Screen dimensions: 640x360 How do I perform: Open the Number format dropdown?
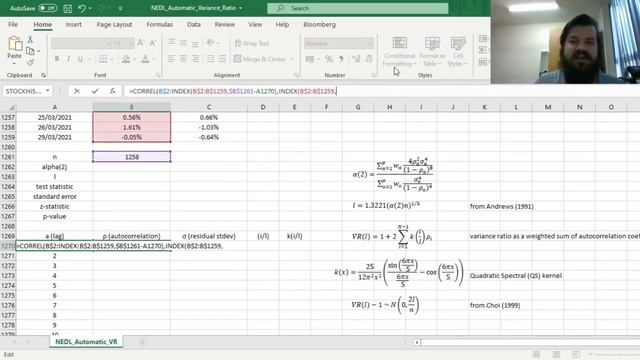[x=370, y=43]
